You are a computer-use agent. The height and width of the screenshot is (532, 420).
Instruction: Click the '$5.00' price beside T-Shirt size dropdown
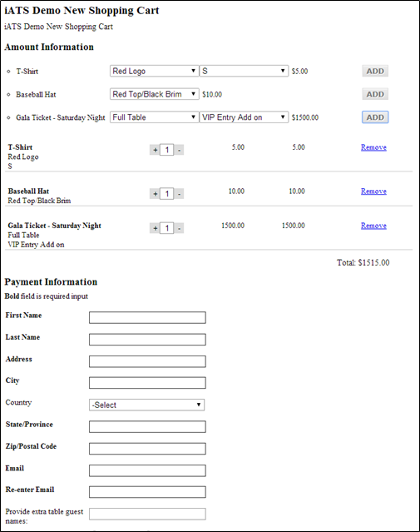(x=299, y=72)
